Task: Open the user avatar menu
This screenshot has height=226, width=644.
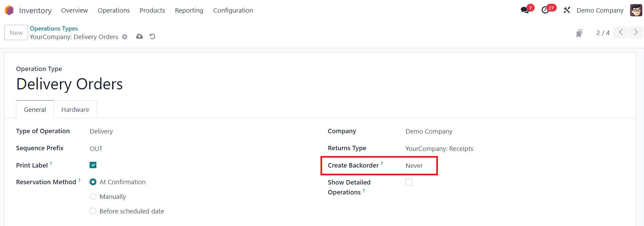Action: click(x=636, y=10)
